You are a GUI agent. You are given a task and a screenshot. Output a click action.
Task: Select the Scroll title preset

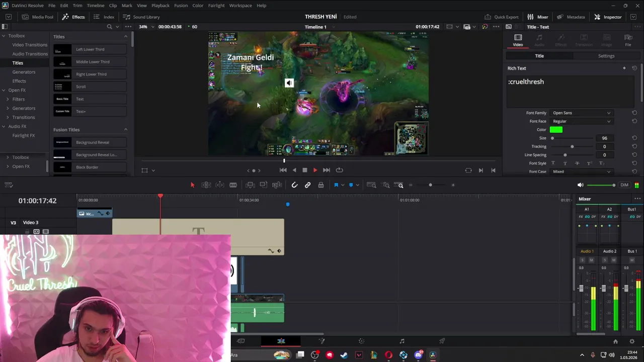[90, 86]
